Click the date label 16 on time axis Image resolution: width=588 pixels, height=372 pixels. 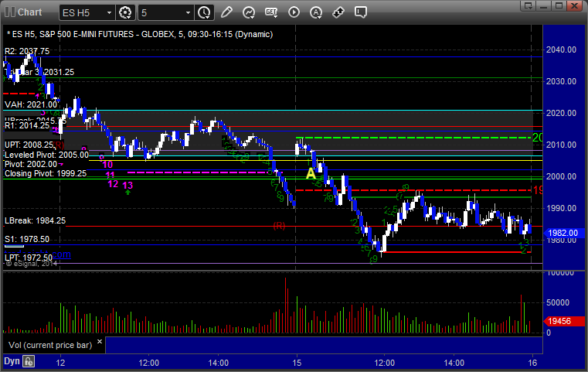532,363
